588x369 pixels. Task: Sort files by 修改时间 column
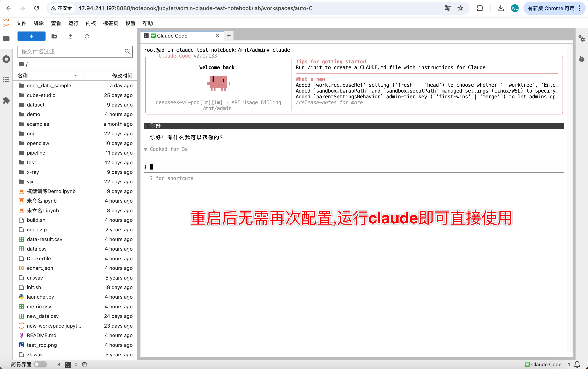point(110,76)
